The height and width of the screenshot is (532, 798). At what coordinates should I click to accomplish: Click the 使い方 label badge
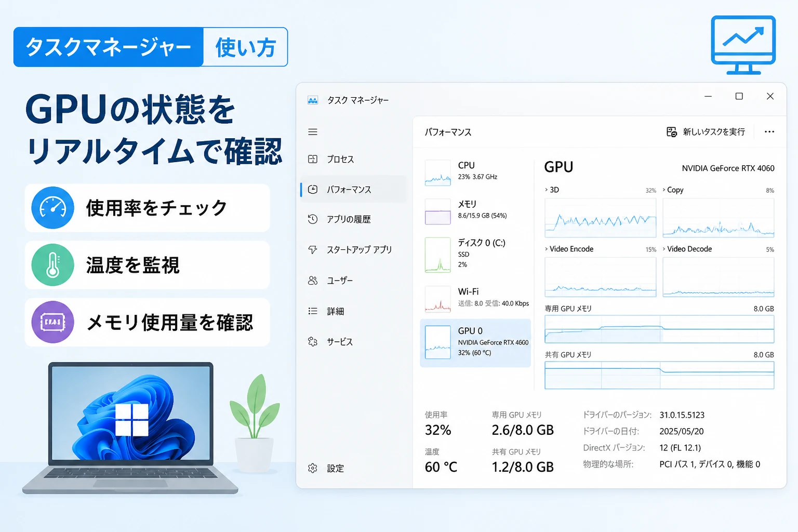pyautogui.click(x=245, y=47)
